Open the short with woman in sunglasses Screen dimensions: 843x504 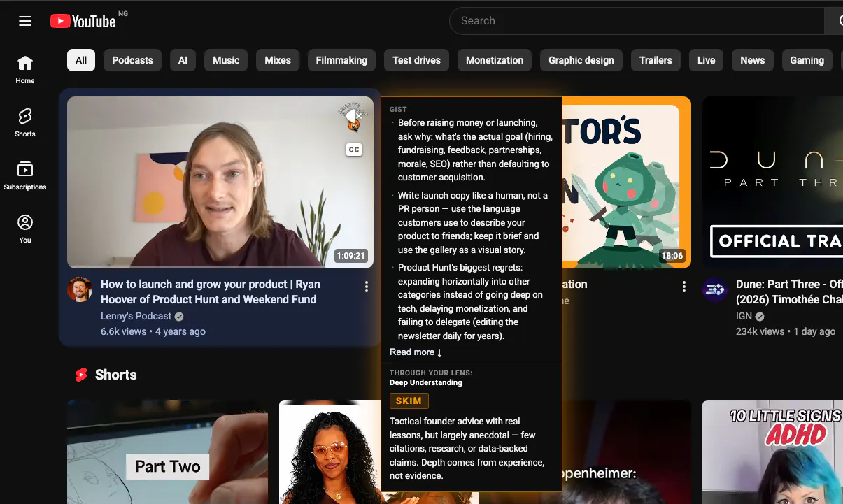pos(330,452)
